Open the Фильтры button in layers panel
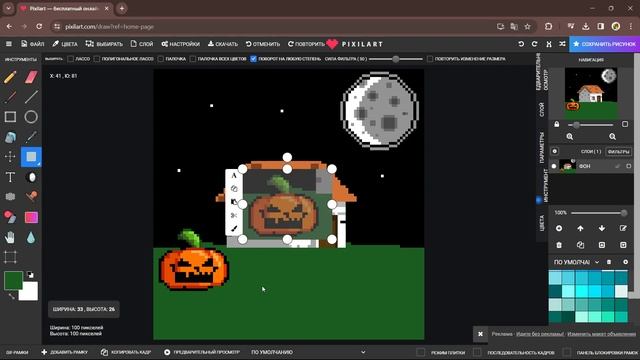Screen dimensions: 640x360 (618, 151)
